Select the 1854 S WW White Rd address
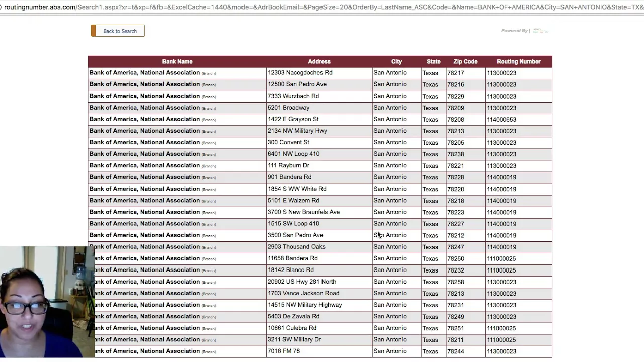 coord(297,189)
